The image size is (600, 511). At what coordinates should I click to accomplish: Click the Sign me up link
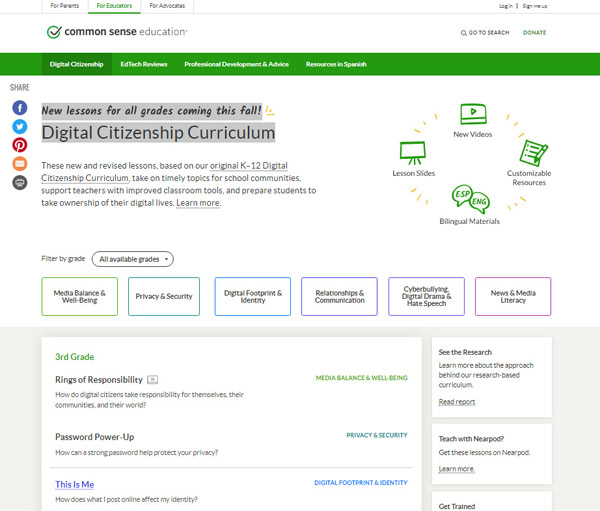coord(535,6)
